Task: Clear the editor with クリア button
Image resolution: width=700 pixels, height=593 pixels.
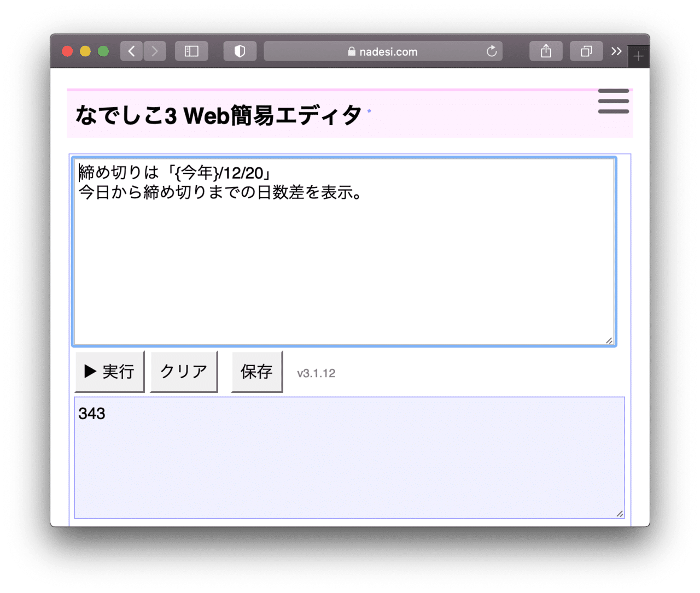Action: click(184, 372)
